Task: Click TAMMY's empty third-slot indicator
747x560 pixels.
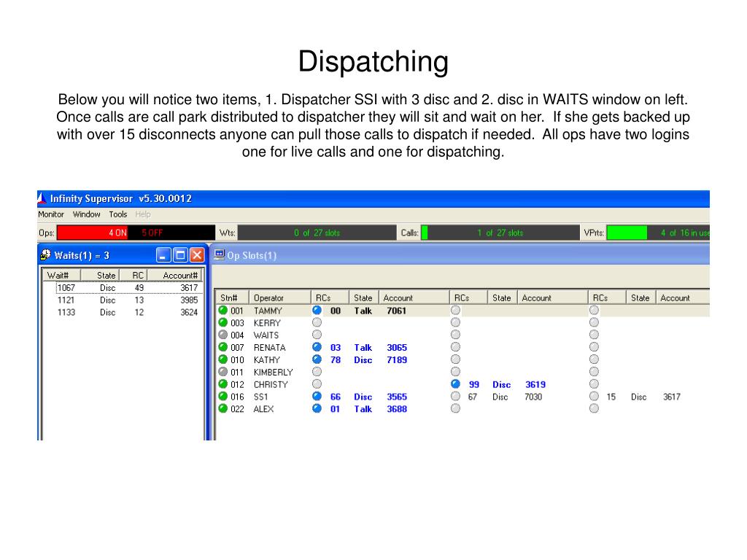Action: [594, 310]
